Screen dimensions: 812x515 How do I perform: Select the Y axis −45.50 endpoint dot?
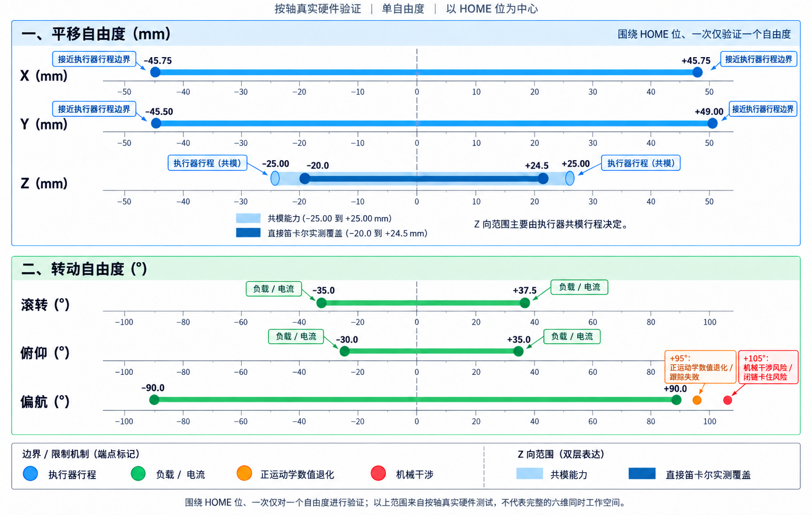[156, 123]
